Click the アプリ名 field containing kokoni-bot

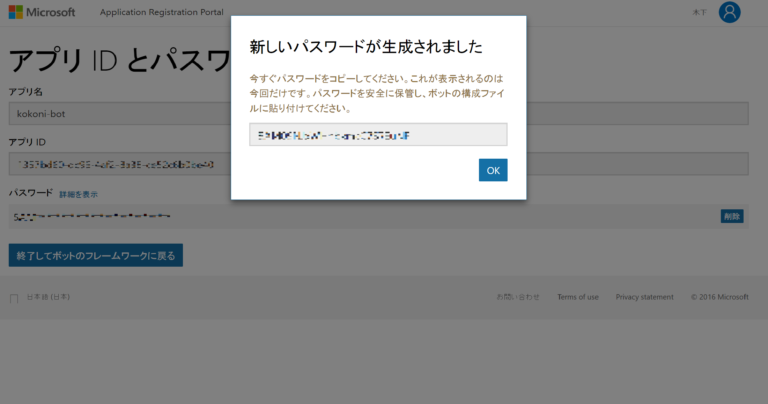120,113
